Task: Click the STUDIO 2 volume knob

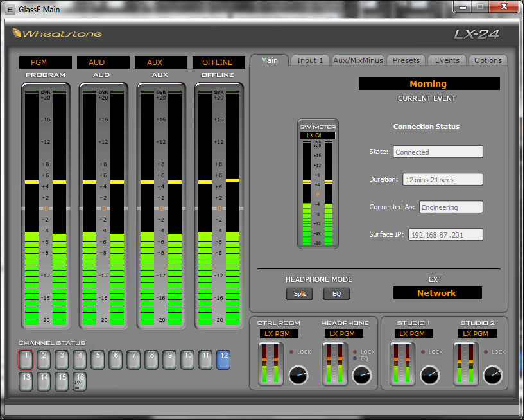Action: click(x=493, y=375)
